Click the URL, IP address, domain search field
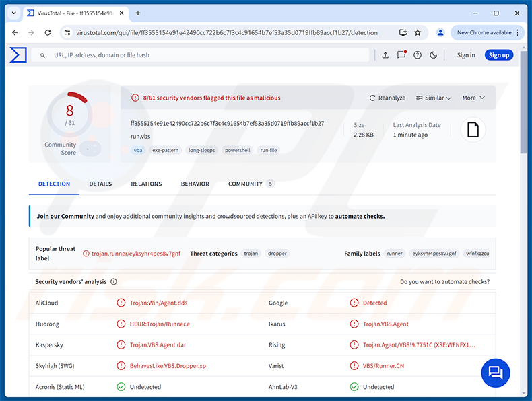The width and height of the screenshot is (532, 401). click(x=200, y=55)
